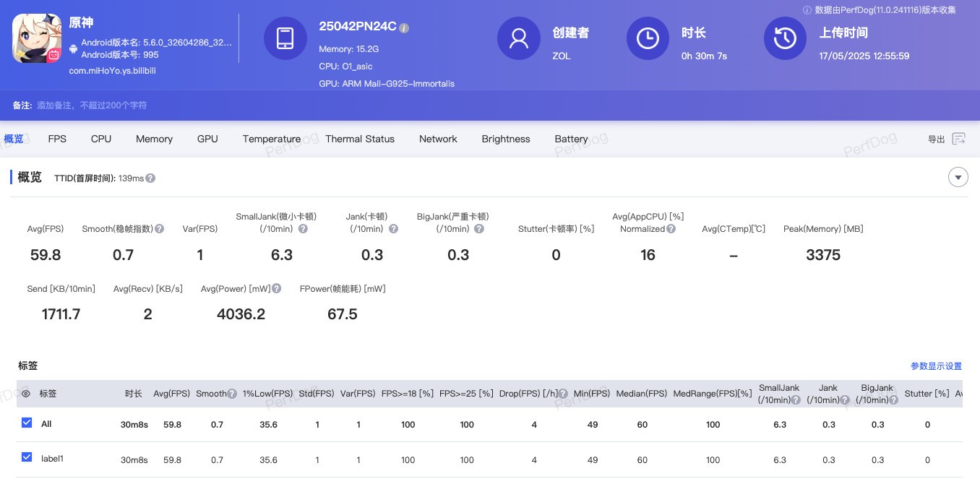Viewport: 980px width, 484px height.
Task: Uncheck the All label checkbox
Action: (x=27, y=423)
